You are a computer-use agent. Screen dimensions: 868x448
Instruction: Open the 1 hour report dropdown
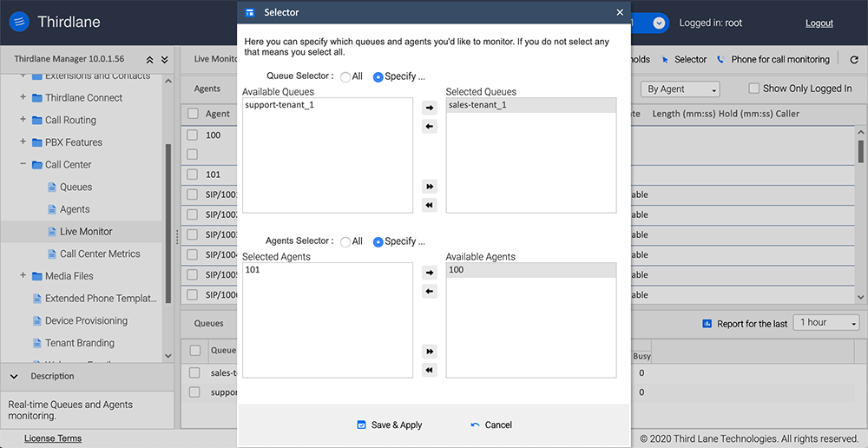tap(828, 323)
